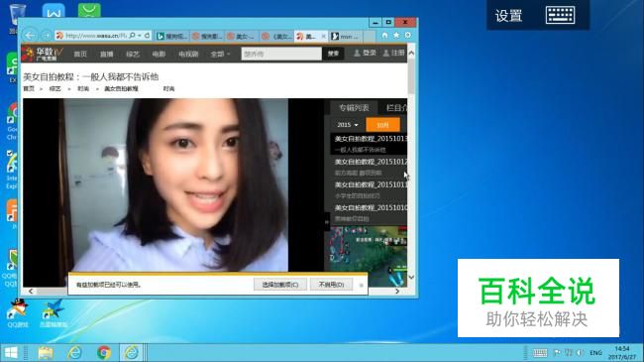
Task: Play episode 美女自拍教程_20151010
Action: [371, 208]
